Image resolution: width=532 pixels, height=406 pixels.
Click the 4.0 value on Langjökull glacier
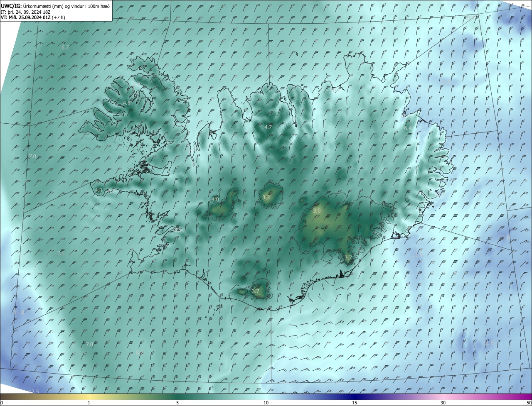click(x=215, y=199)
